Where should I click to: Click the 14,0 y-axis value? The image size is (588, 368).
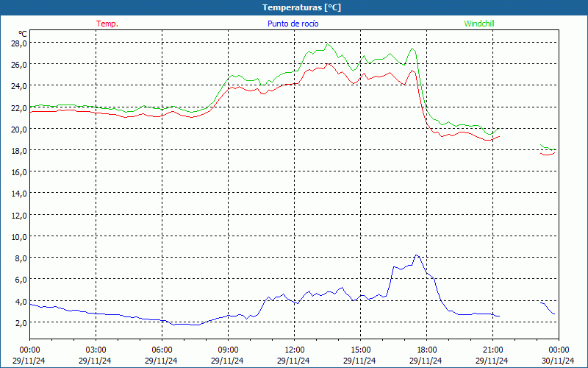19,194
